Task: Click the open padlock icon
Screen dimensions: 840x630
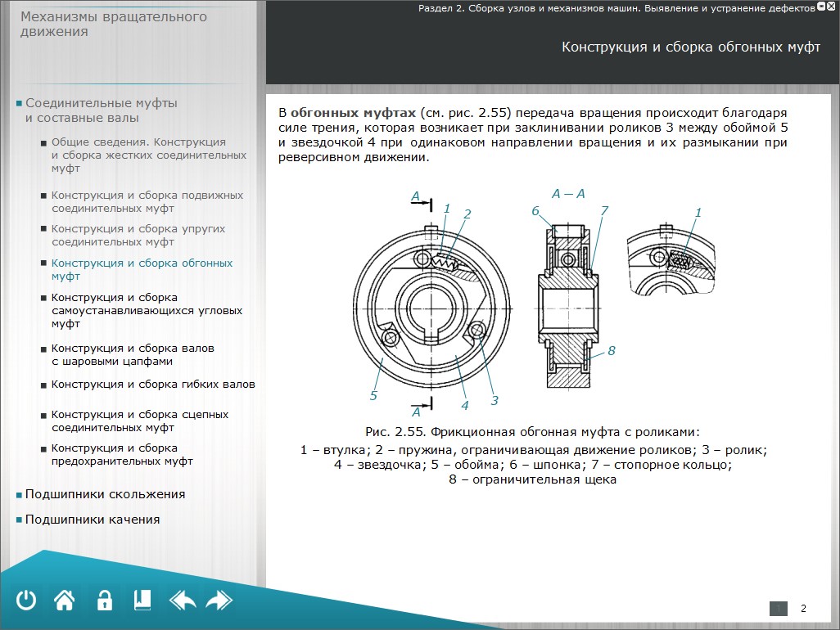Action: click(x=104, y=601)
